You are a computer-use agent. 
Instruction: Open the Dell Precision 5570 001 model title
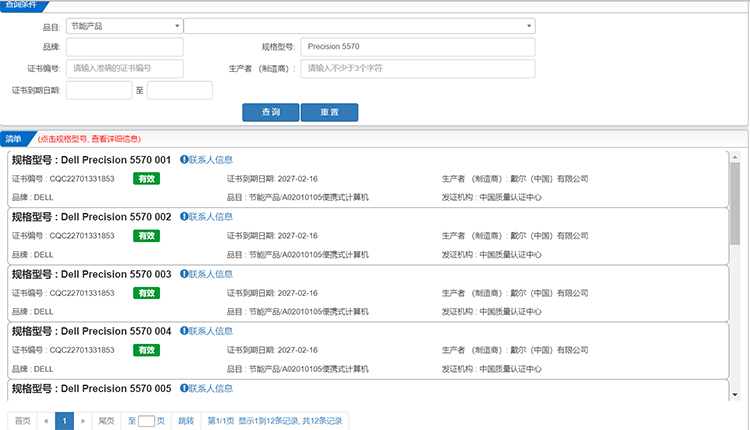pos(91,160)
